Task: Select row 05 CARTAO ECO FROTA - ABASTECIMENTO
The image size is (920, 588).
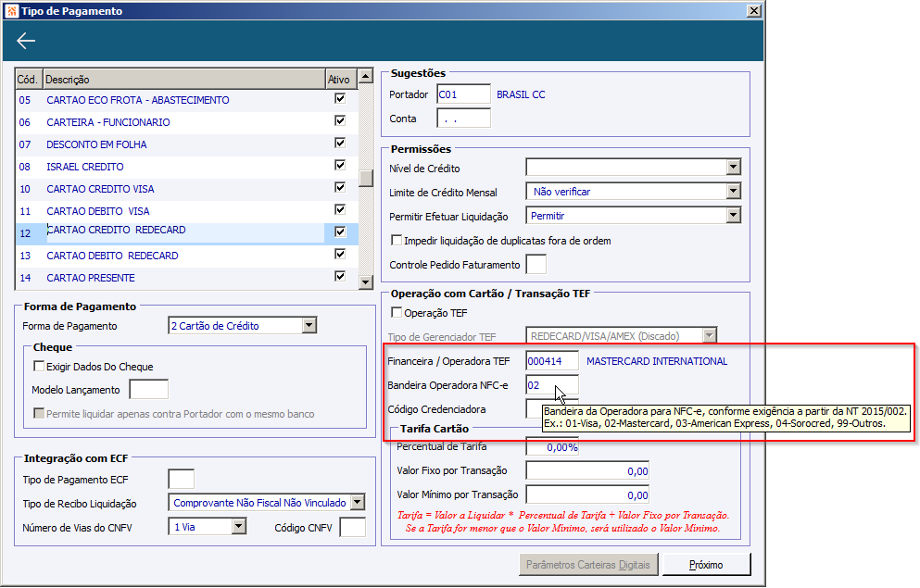Action: [186, 100]
